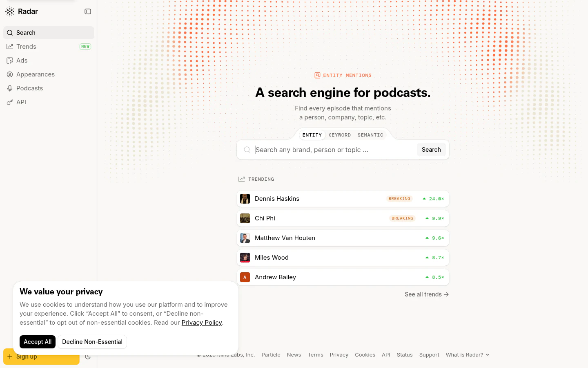Expand What is Radar? dropdown
The width and height of the screenshot is (588, 368).
click(468, 355)
